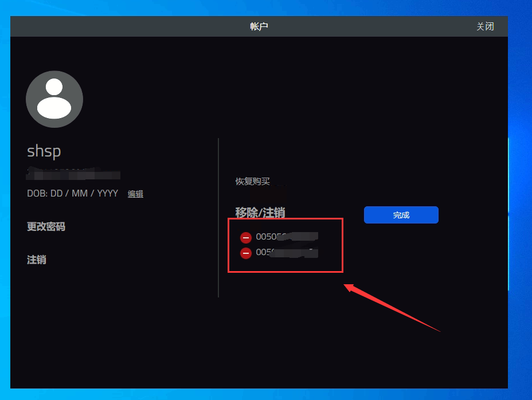Viewport: 532px width, 400px height.
Task: Click the vertical divider between the columns
Action: [x=218, y=218]
